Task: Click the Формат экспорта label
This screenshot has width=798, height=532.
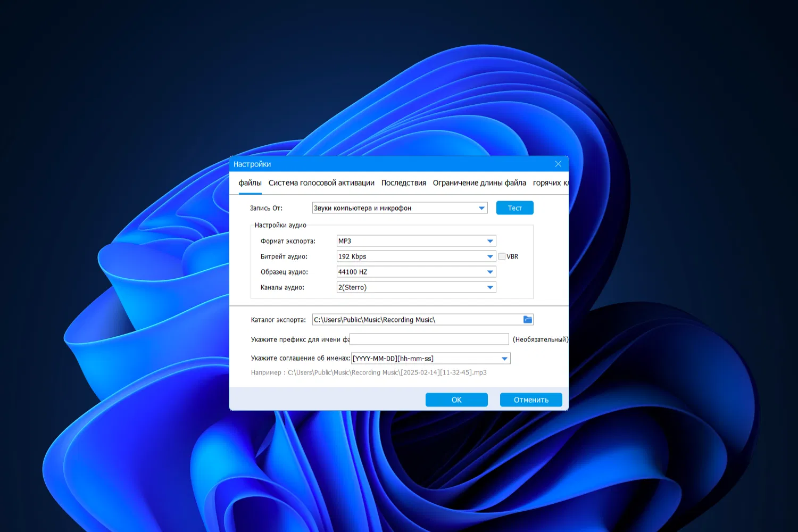Action: point(288,241)
